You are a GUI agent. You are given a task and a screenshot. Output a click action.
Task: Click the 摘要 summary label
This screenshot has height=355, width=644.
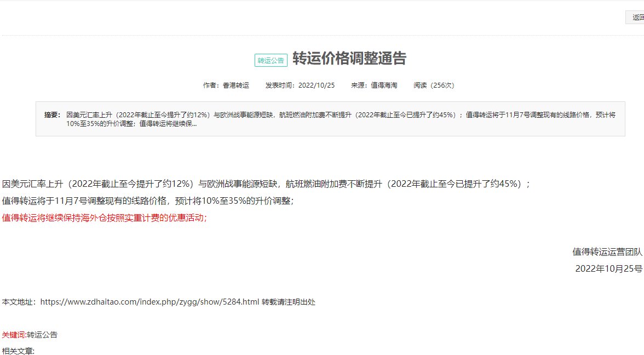52,115
